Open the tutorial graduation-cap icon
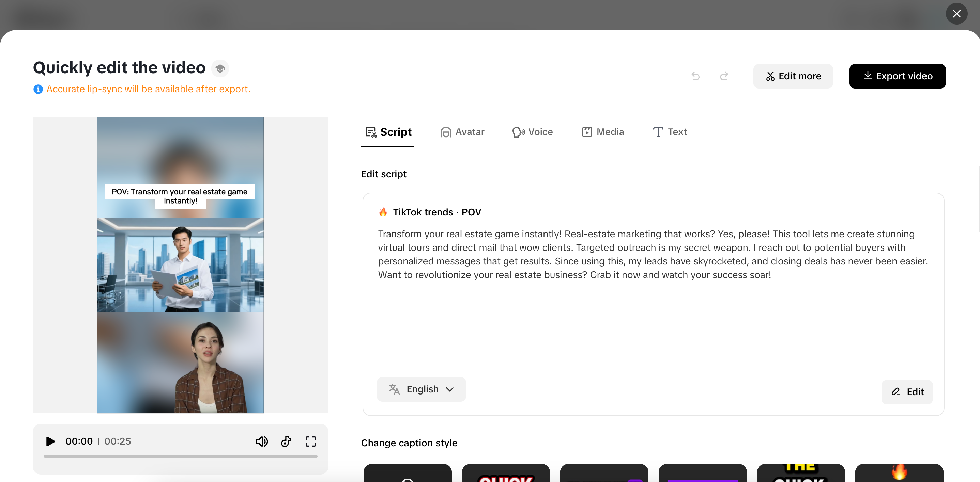Screen dimensions: 980x482 [x=220, y=68]
